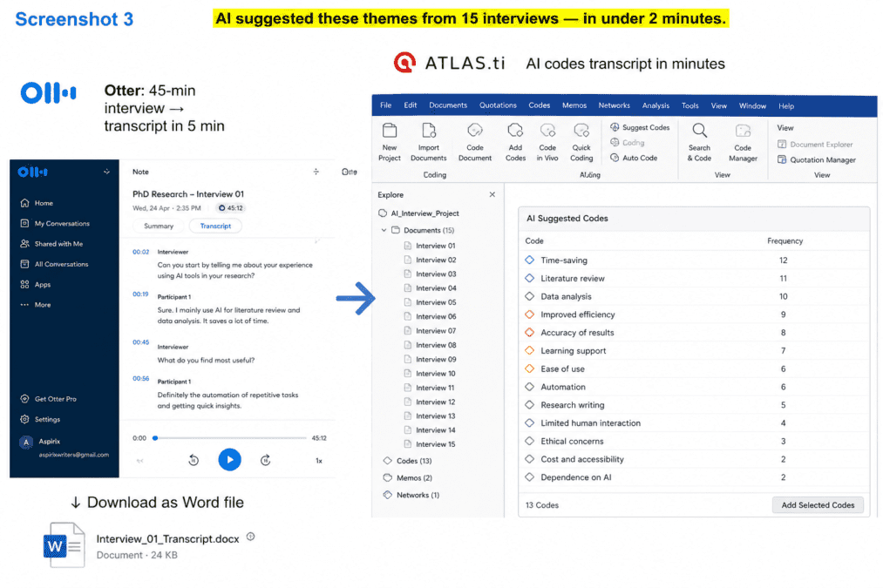Open Otter Settings
Viewport: 883px width, 588px height.
[x=40, y=419]
